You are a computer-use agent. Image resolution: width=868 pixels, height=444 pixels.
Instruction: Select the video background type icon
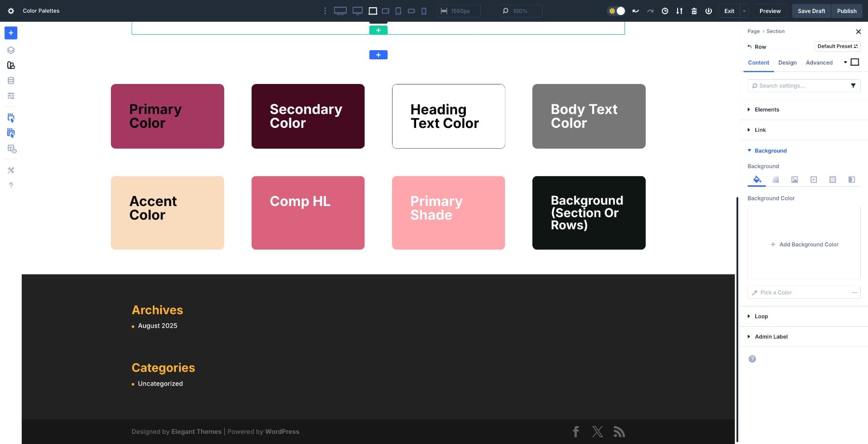(x=814, y=180)
